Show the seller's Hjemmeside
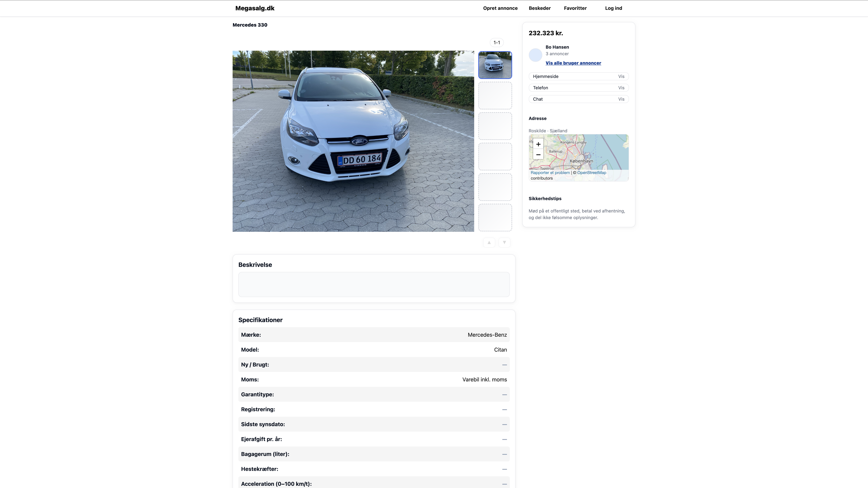Screen dimensions: 868x488 pyautogui.click(x=621, y=76)
